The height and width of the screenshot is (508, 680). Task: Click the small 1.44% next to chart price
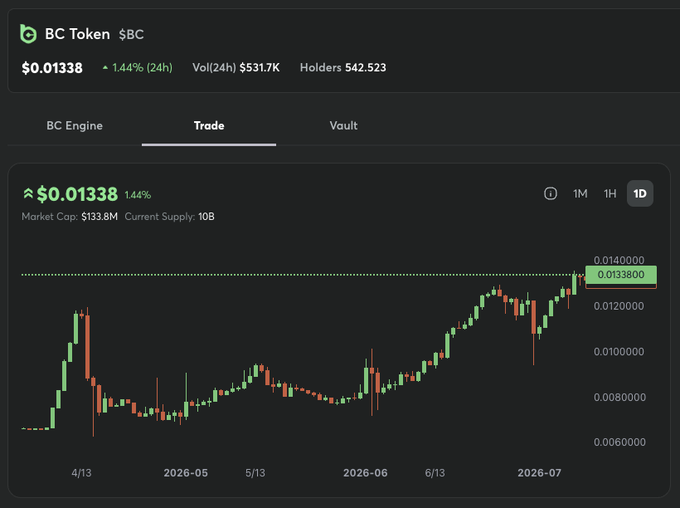tap(138, 195)
